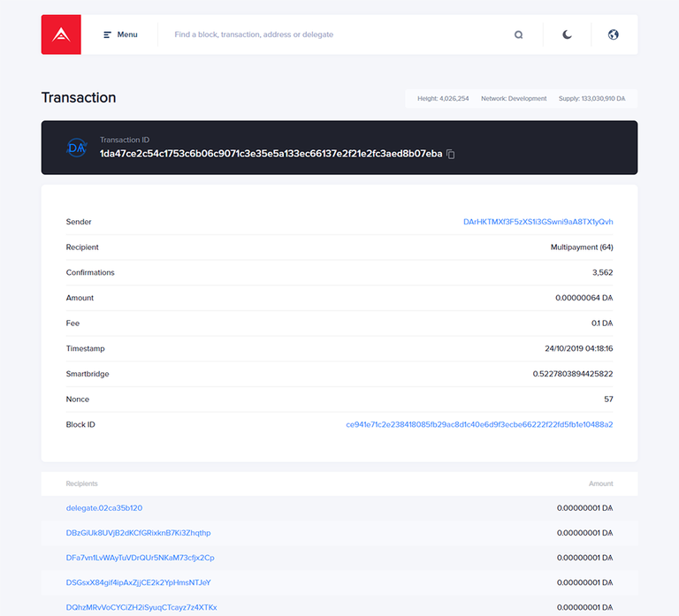
Task: Copy the transaction ID with clipboard icon
Action: click(x=451, y=154)
